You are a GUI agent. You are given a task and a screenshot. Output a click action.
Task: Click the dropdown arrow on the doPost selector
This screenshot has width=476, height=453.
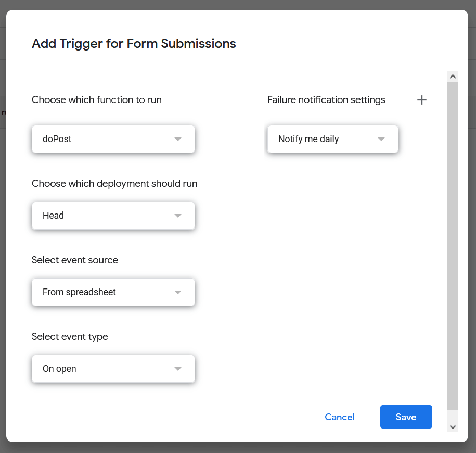178,139
